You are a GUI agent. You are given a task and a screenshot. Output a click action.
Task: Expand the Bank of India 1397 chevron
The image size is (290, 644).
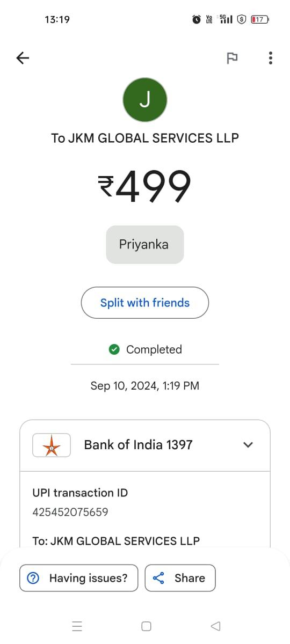[248, 445]
